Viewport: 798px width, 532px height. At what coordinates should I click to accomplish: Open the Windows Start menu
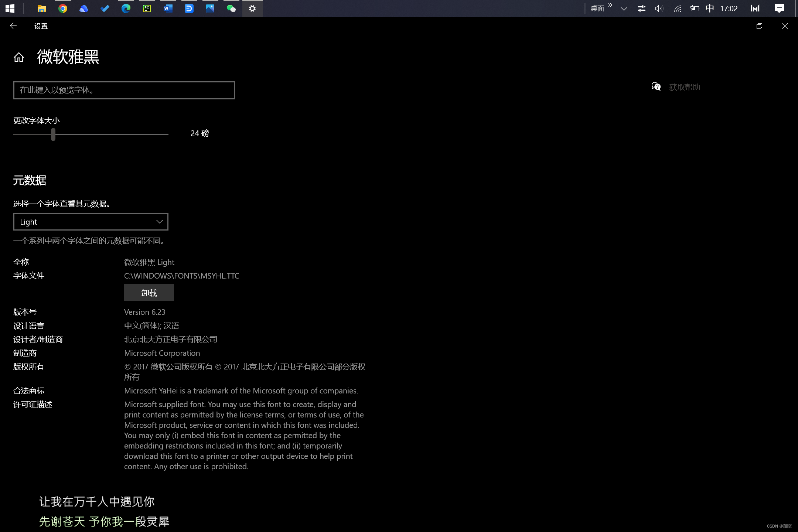(x=10, y=8)
